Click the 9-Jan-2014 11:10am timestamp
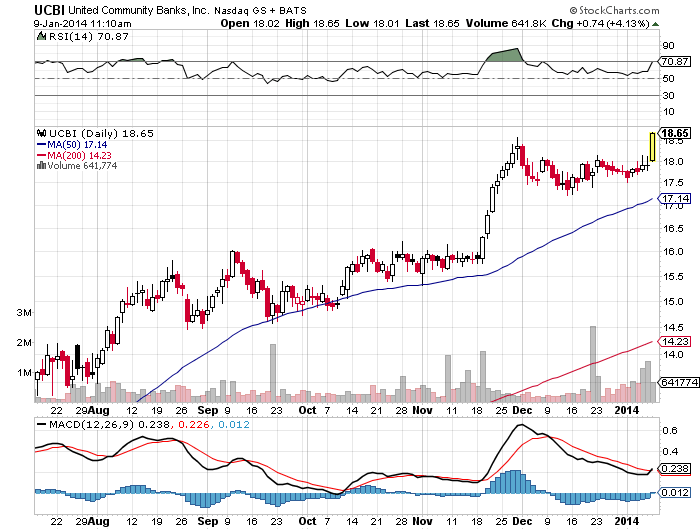The height and width of the screenshot is (530, 700). point(83,24)
